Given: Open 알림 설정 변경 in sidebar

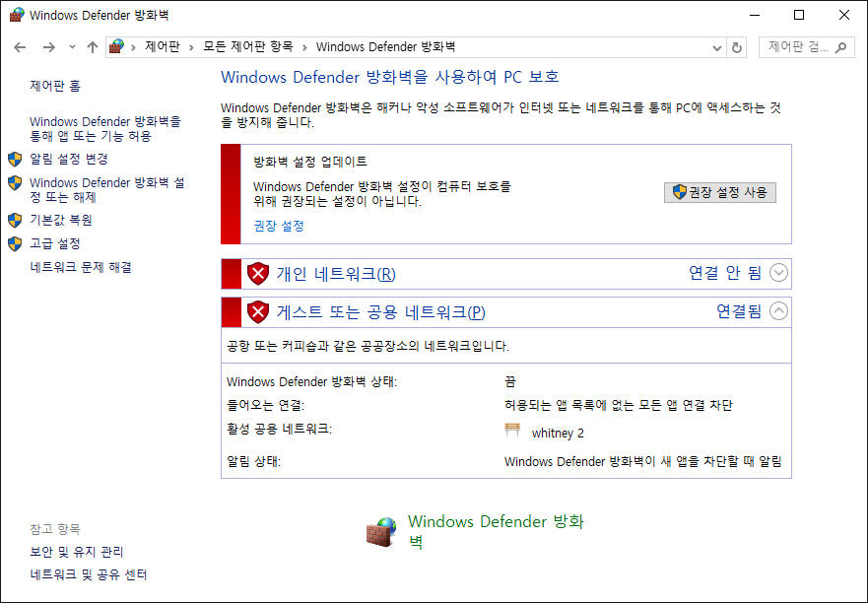Looking at the screenshot, I should [x=69, y=159].
